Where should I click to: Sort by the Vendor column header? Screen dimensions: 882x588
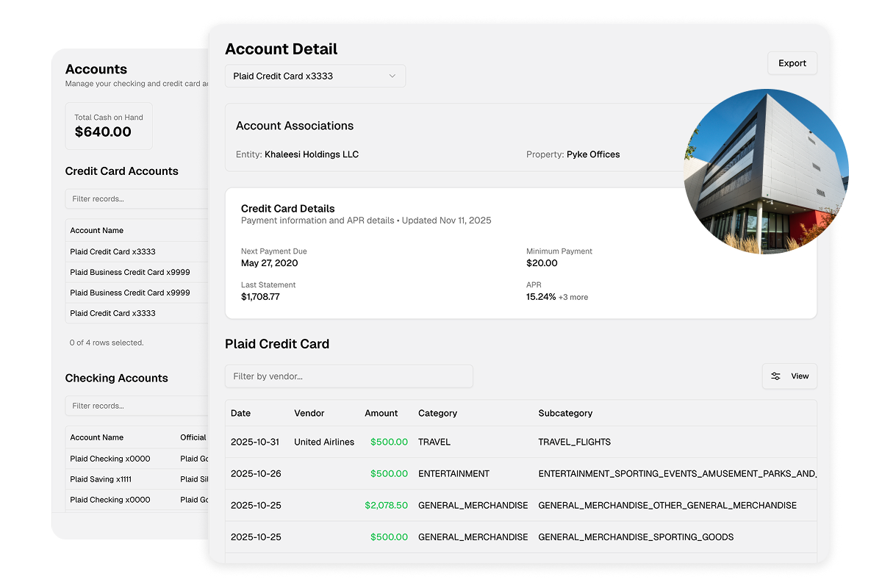tap(309, 413)
